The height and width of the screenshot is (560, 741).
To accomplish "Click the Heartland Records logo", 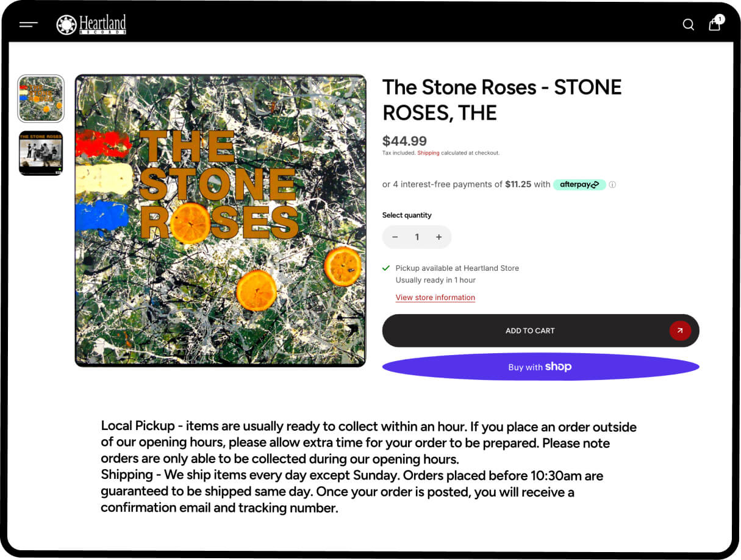I will click(x=91, y=24).
